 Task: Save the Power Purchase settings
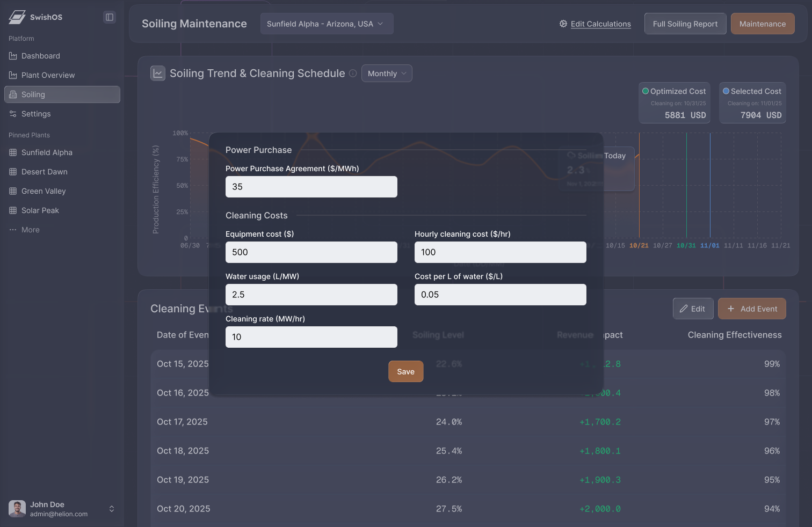[405, 371]
